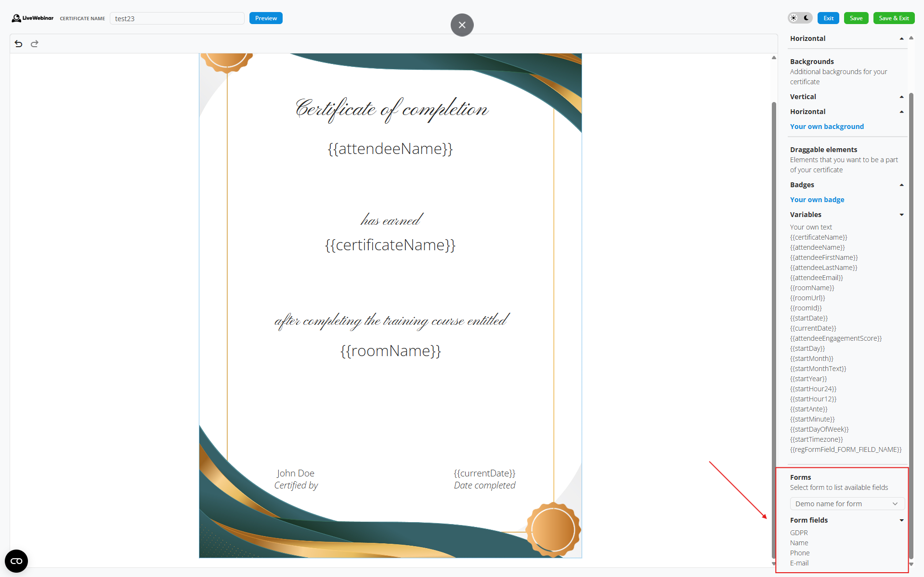Click the LiveWebinar logo
The width and height of the screenshot is (924, 577).
click(33, 18)
